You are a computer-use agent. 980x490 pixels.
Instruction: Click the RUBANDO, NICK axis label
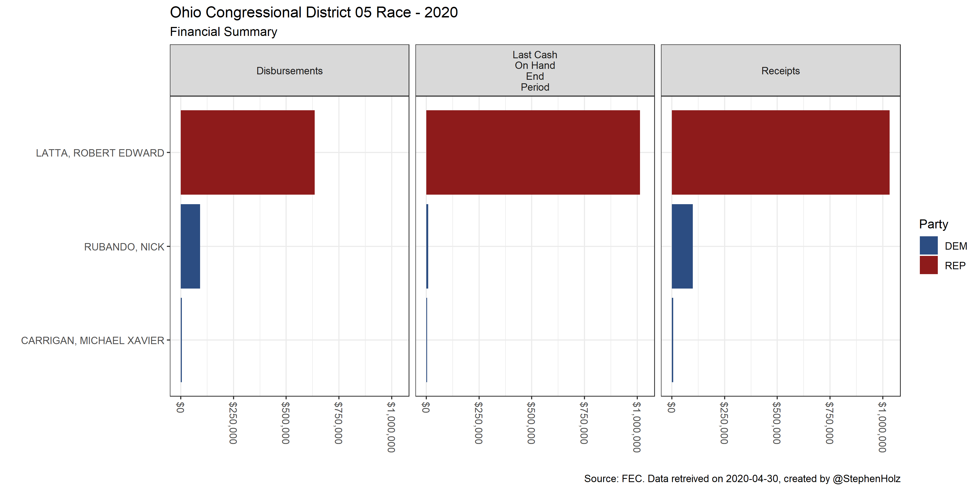pos(124,247)
